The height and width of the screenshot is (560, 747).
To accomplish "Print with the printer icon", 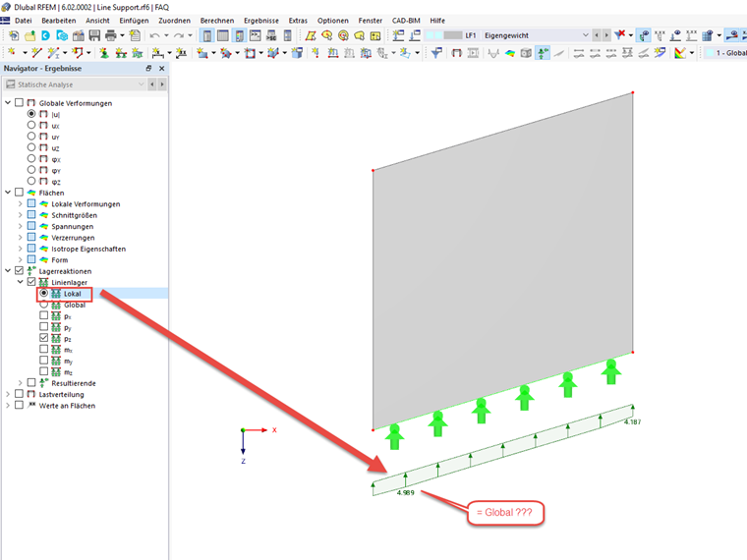I will click(x=110, y=35).
